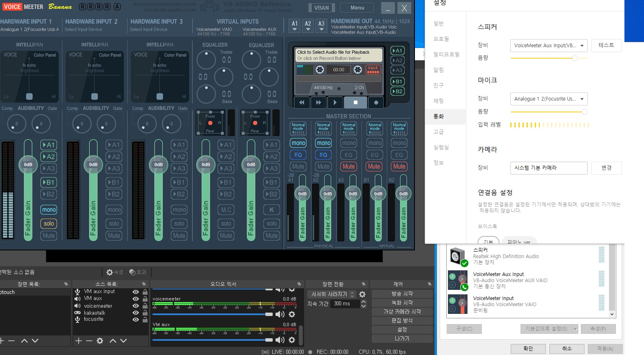Open VM aux channel mixer settings gear
Image resolution: width=644 pixels, height=355 pixels.
(292, 340)
